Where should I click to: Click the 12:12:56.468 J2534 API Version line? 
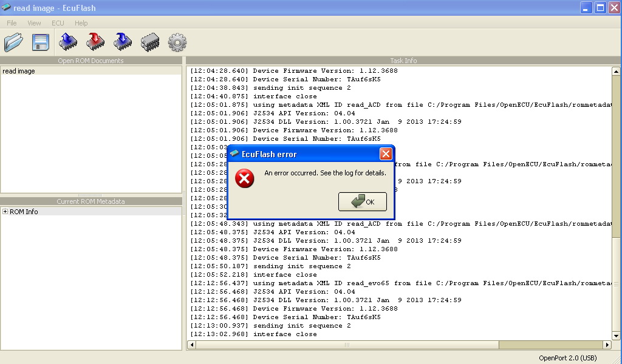273,292
